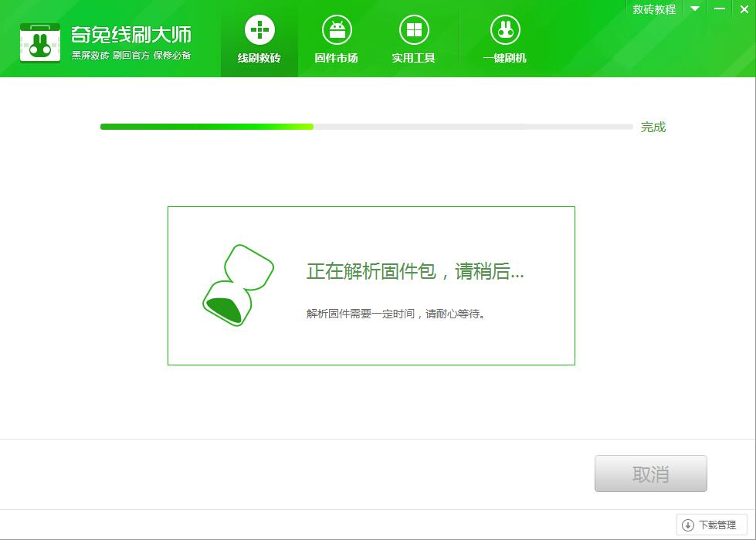Switch to 一键刷机 using the rabbit icon

[505, 31]
